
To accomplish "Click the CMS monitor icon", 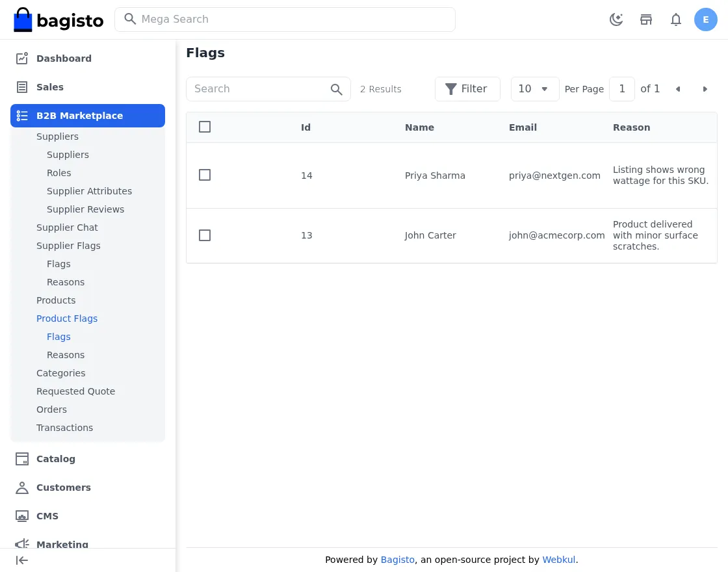I will (22, 516).
